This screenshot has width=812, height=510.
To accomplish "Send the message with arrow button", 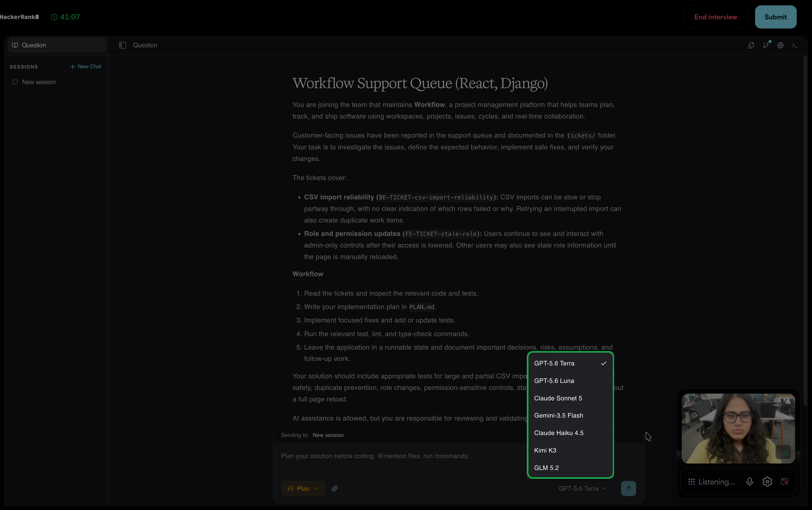I will (629, 489).
